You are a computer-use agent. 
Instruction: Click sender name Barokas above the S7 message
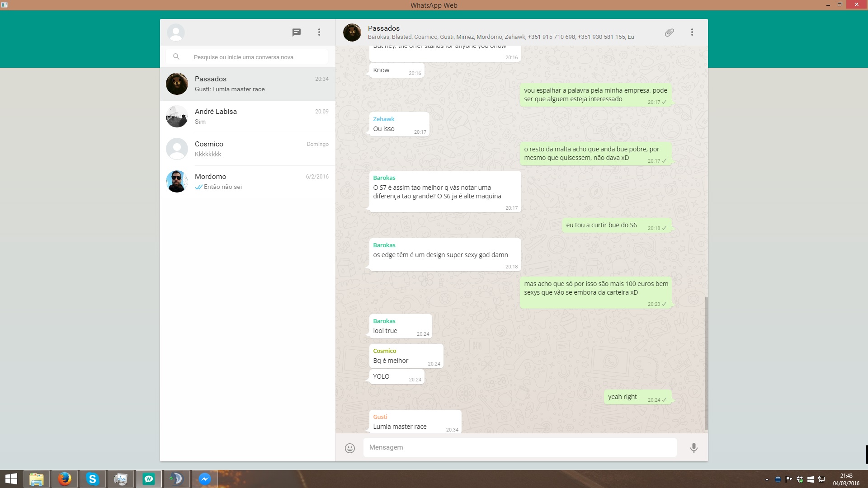384,178
